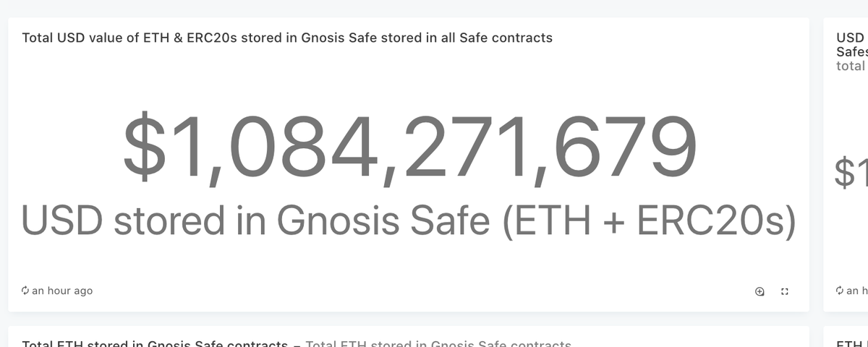Click the circled plus icon on the USD card
The image size is (868, 347).
759,291
